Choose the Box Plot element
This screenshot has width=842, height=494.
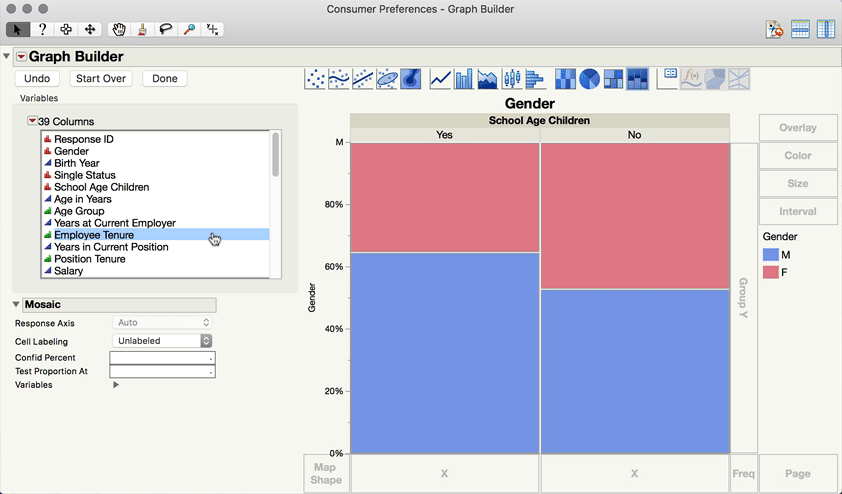pos(512,79)
